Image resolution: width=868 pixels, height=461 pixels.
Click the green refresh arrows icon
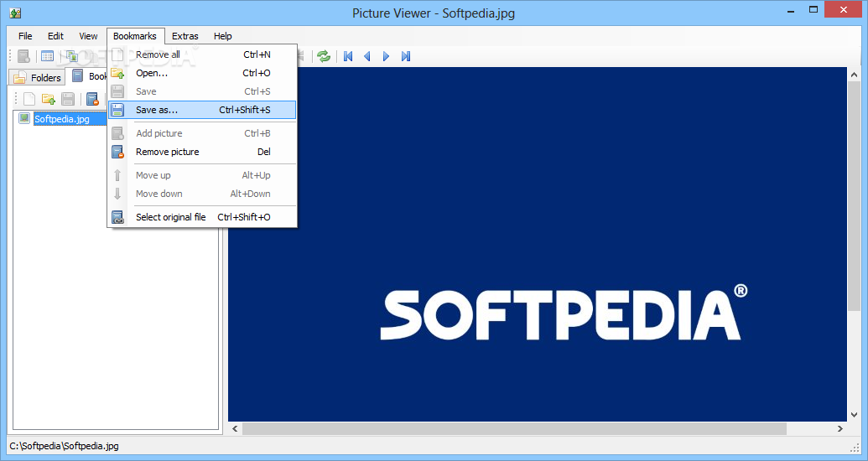pyautogui.click(x=324, y=56)
